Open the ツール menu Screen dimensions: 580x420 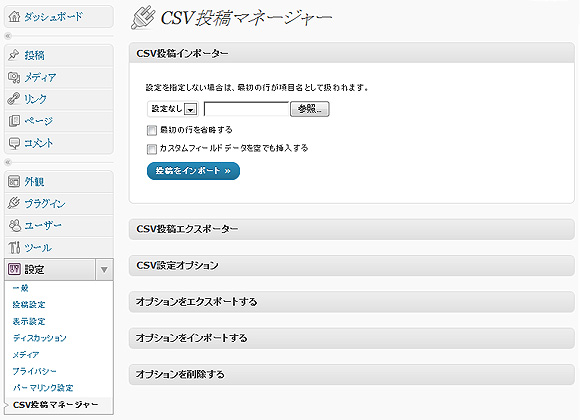(x=38, y=248)
